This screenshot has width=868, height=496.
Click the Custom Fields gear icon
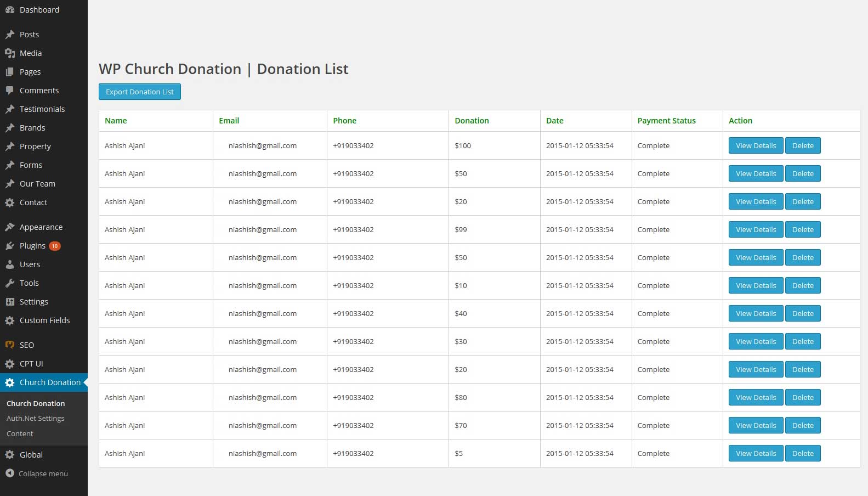click(10, 320)
